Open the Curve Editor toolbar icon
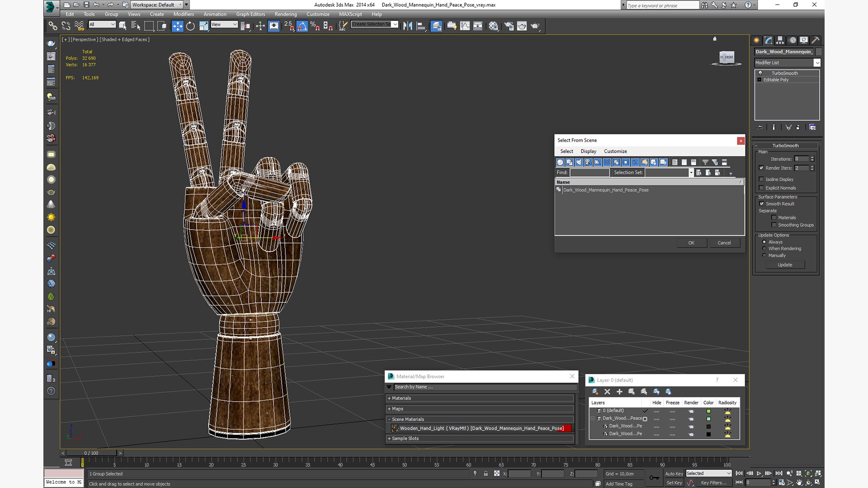Viewport: 868px width, 488px height. click(x=465, y=26)
